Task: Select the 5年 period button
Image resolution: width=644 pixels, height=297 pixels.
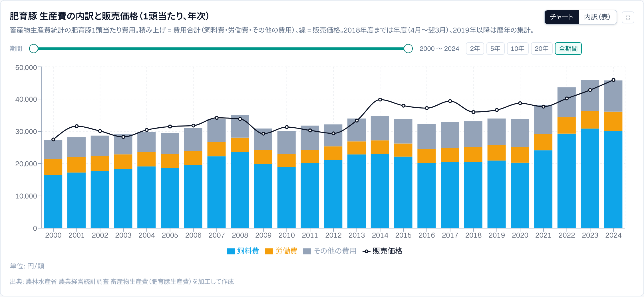Action: pyautogui.click(x=495, y=49)
